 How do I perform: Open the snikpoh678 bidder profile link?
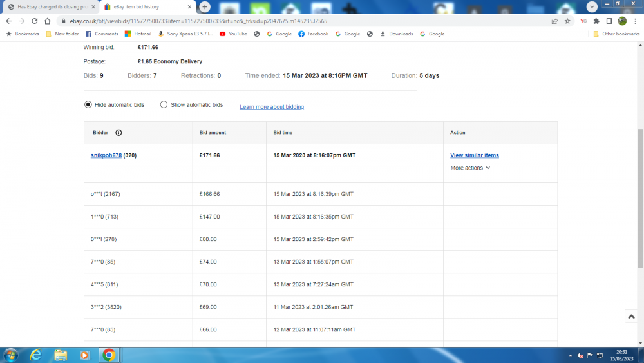click(106, 155)
